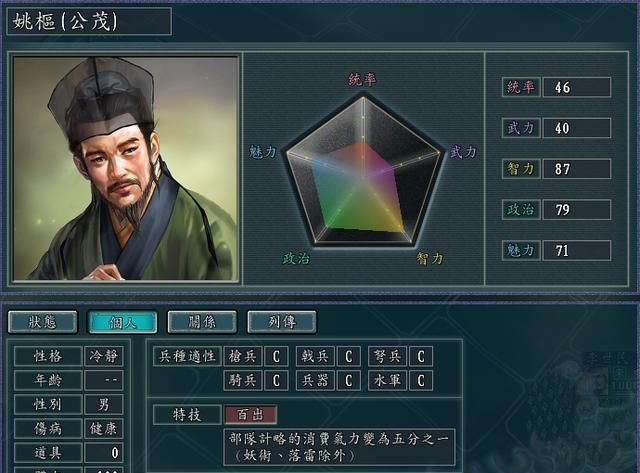
Task: Switch to the 狀態 tab
Action: click(42, 322)
